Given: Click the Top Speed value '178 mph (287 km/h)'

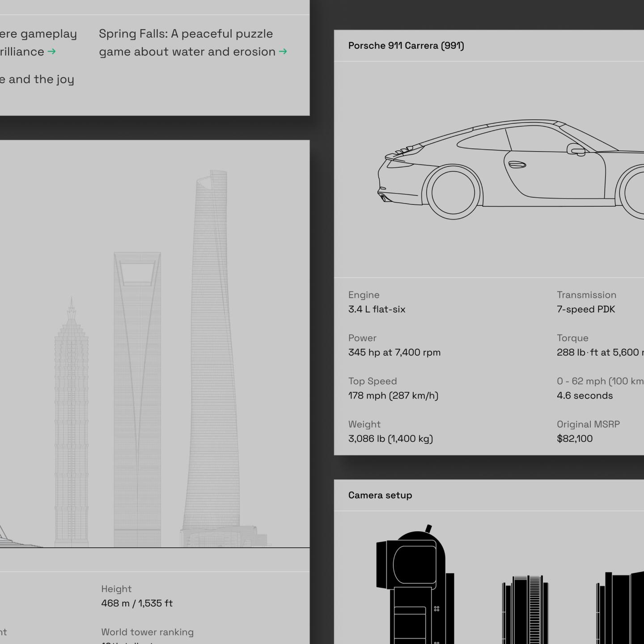Looking at the screenshot, I should coord(393,396).
